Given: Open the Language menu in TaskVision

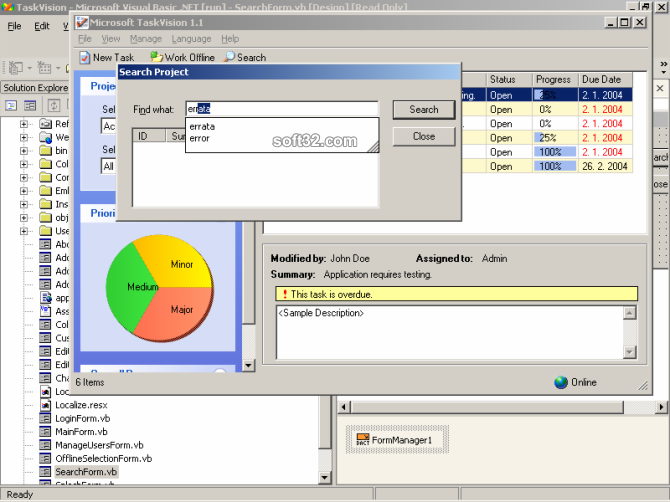Looking at the screenshot, I should coord(191,39).
